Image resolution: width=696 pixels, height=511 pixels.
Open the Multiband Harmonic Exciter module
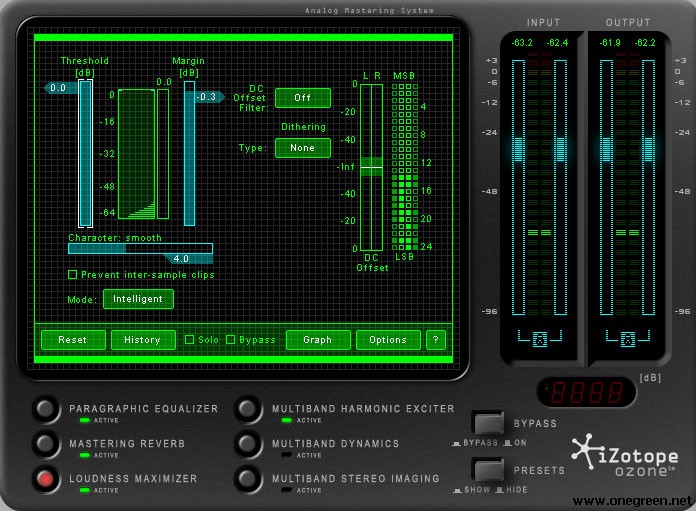248,411
